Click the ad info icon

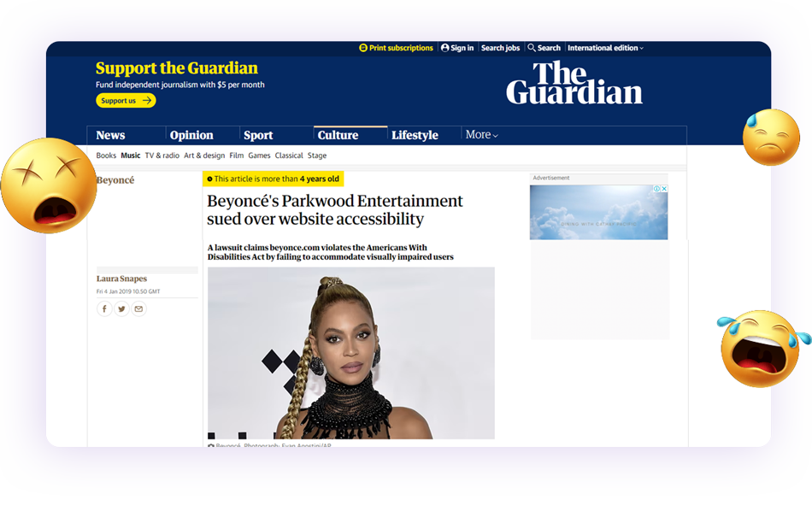(656, 189)
